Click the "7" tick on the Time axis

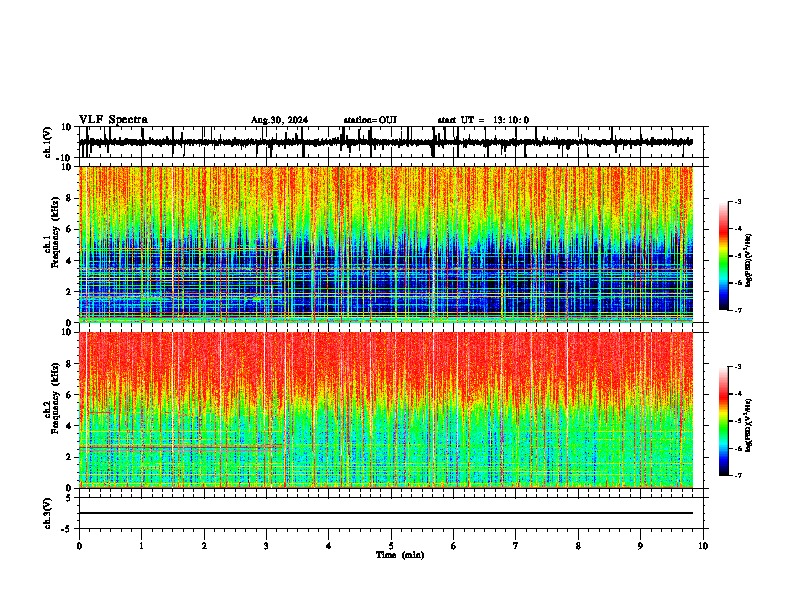(x=516, y=546)
